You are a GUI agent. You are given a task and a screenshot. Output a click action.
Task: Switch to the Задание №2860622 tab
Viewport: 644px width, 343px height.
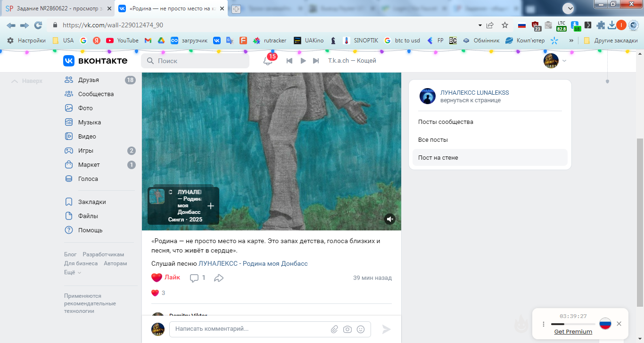(57, 8)
